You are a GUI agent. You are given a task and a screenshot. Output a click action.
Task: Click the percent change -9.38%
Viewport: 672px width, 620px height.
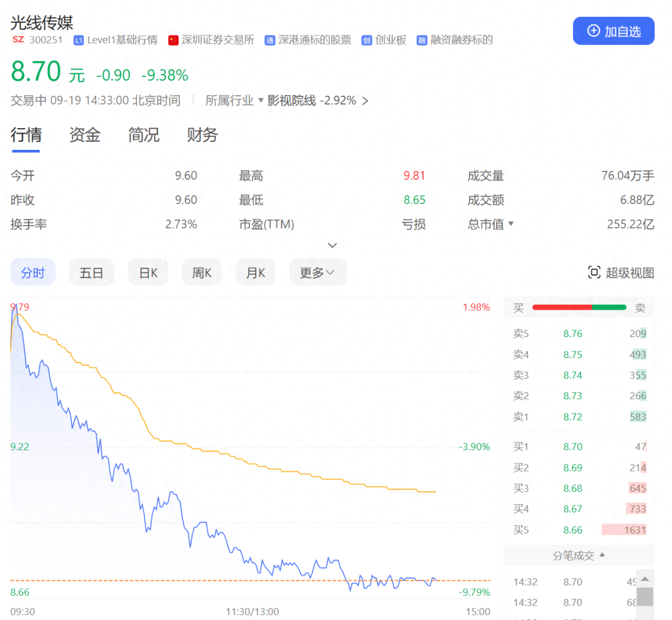tap(164, 75)
